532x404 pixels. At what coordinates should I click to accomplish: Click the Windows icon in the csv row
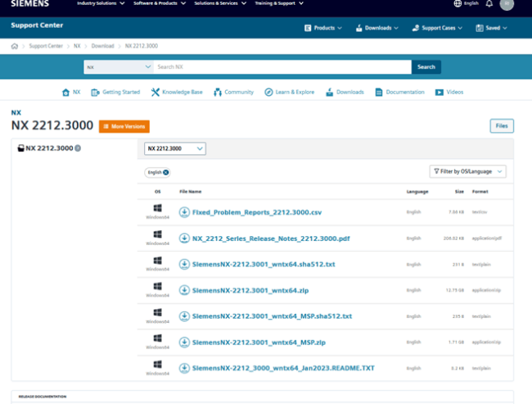[157, 208]
